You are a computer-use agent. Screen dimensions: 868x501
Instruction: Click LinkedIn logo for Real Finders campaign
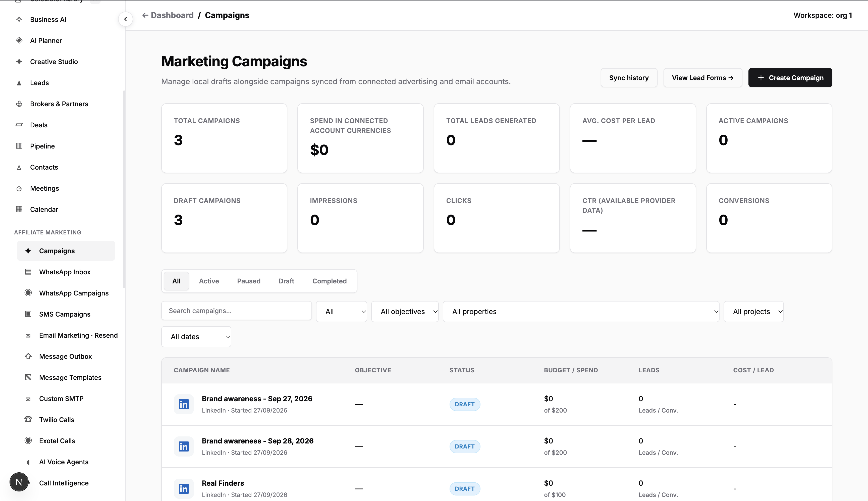coord(184,488)
